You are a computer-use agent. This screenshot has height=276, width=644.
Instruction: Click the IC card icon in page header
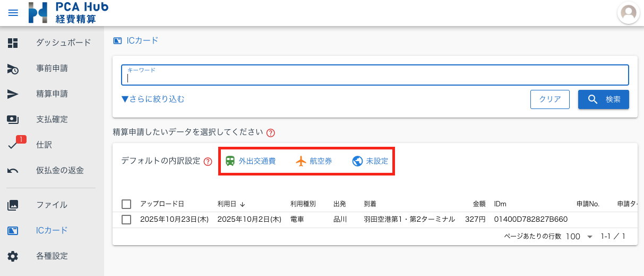(117, 40)
